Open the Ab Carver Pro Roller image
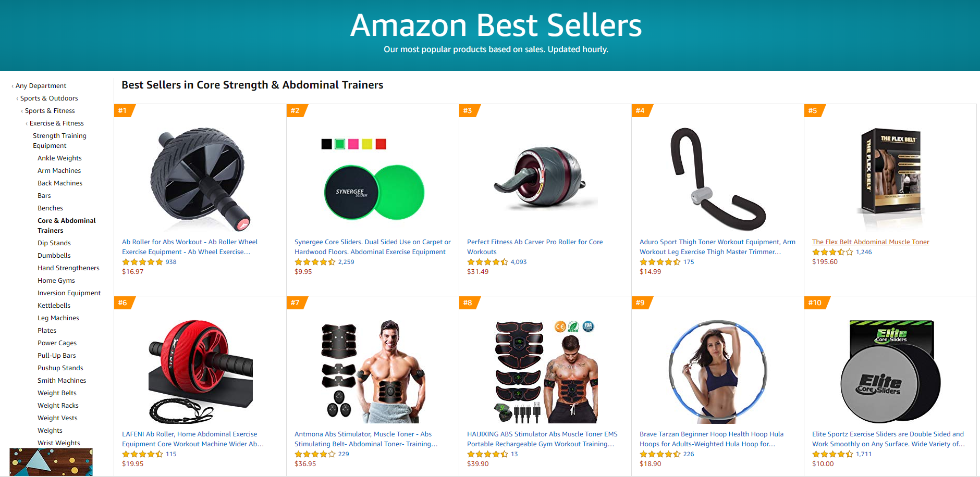Screen dimensions: 980x477 click(545, 179)
